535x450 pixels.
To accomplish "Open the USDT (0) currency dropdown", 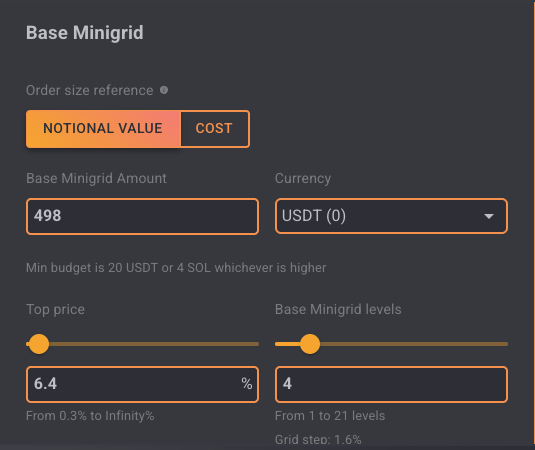I will point(391,216).
